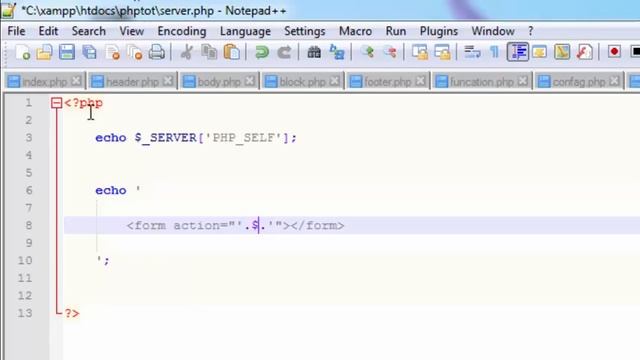640x360 pixels.
Task: Open a file with the Open folder icon
Action: [44, 52]
